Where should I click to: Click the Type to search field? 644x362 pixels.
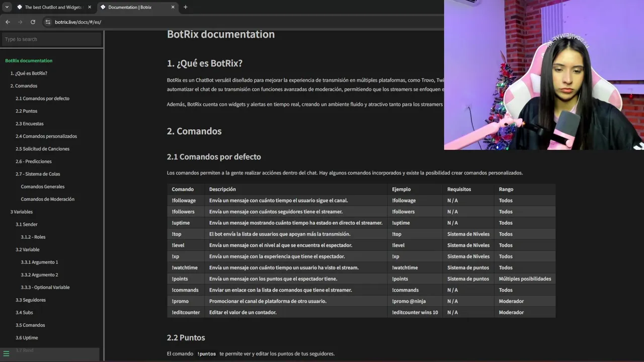click(x=51, y=39)
